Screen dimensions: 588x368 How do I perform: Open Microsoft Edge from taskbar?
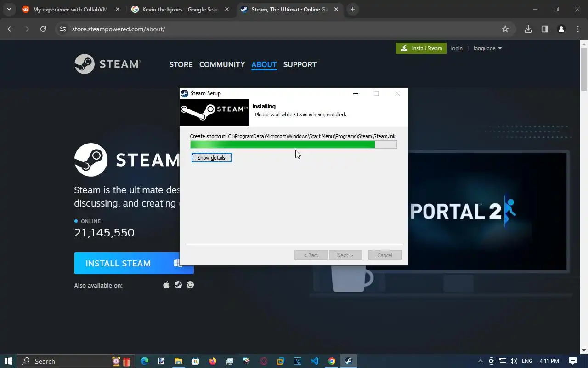pyautogui.click(x=145, y=361)
